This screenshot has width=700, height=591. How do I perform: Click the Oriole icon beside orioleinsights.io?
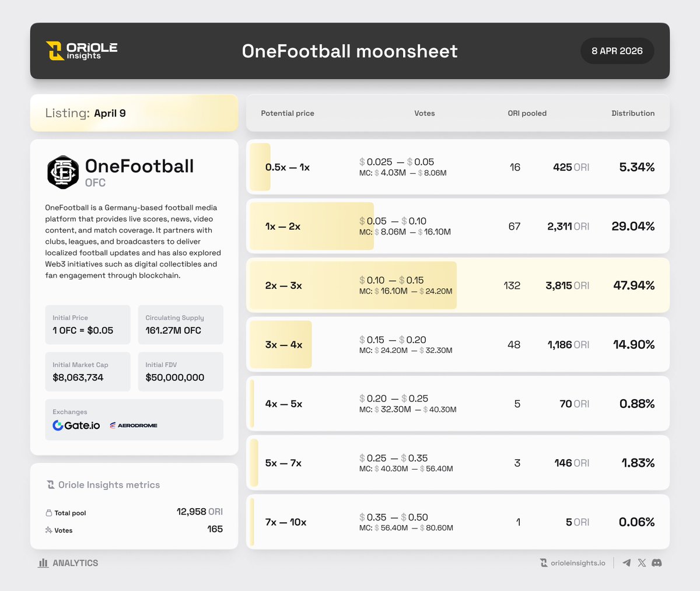pyautogui.click(x=544, y=563)
